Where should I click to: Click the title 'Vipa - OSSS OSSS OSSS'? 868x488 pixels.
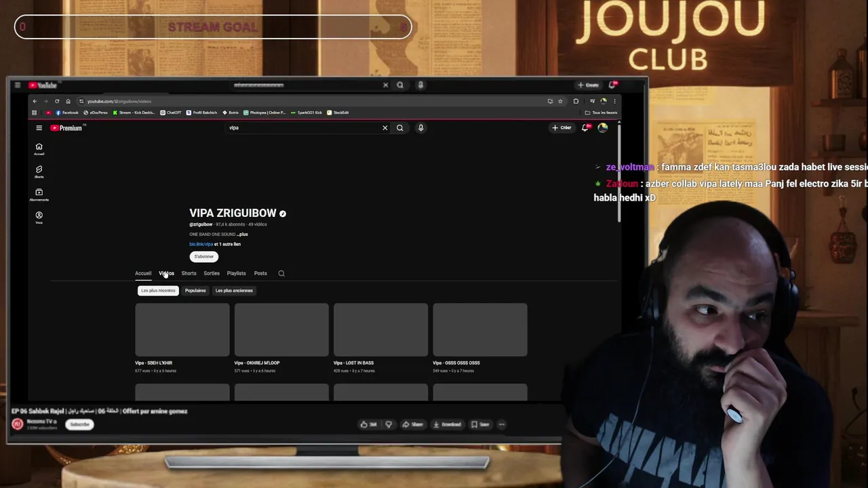coord(456,363)
